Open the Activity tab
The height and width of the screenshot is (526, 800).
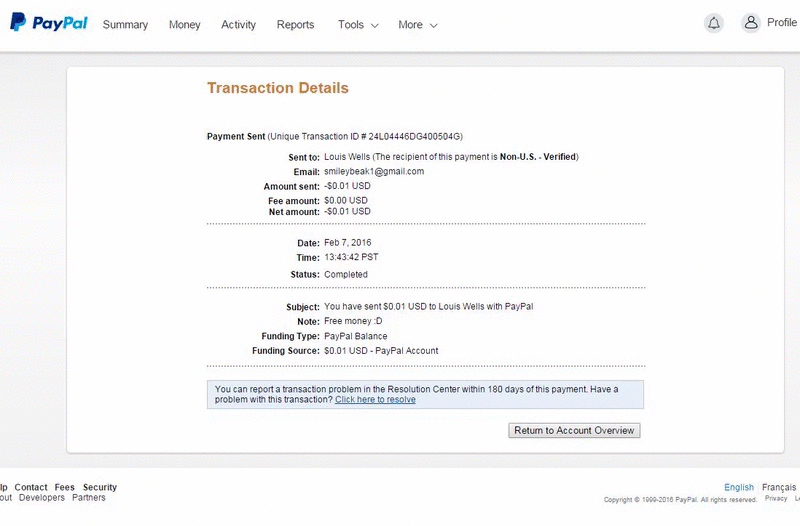pyautogui.click(x=238, y=24)
